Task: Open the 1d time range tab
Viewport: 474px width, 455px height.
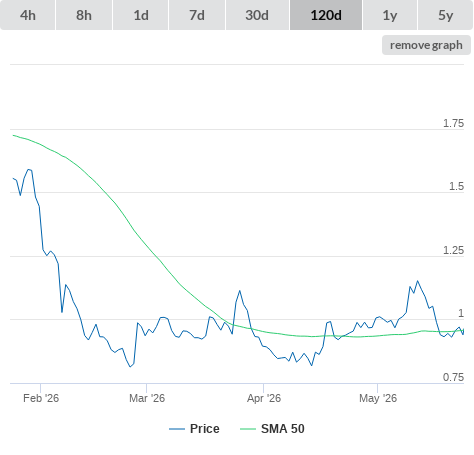Action: pos(141,15)
